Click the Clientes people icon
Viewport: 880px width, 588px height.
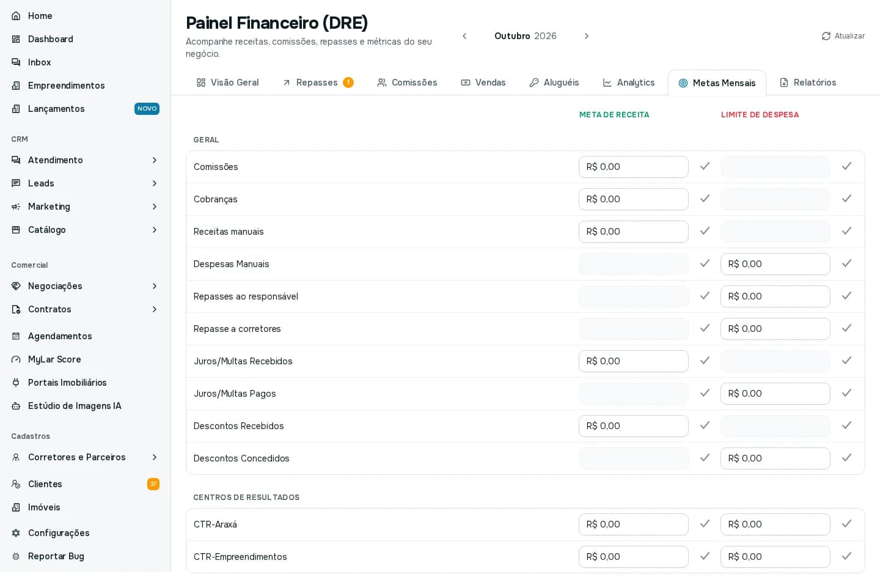16,484
